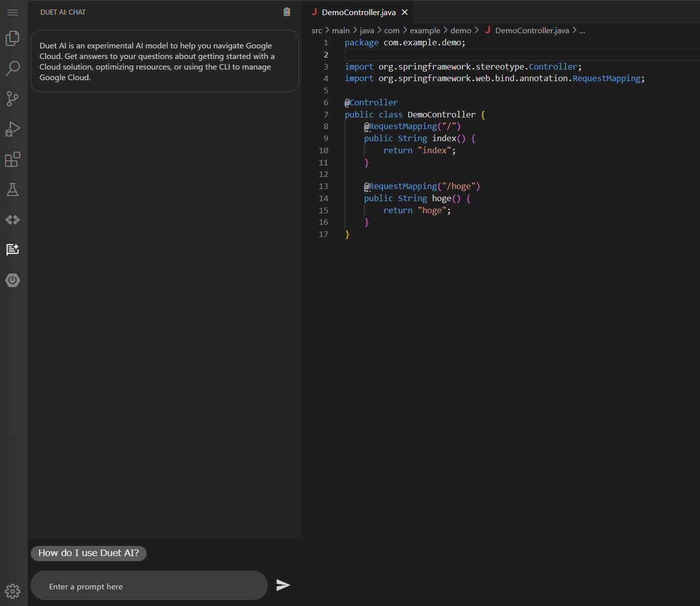Open the hamburger application menu
The width and height of the screenshot is (700, 606).
point(13,12)
